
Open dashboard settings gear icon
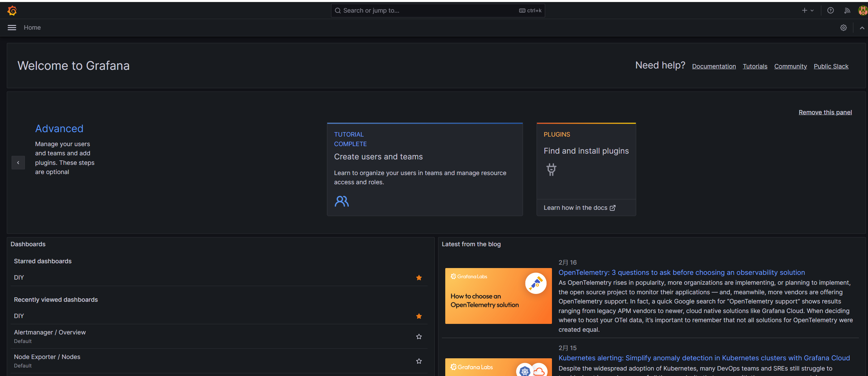click(843, 28)
